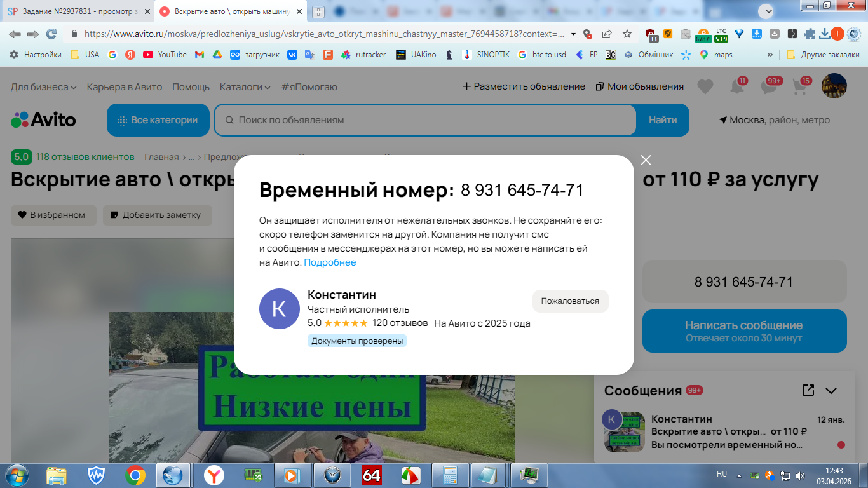This screenshot has height=488, width=868.
Task: Open the user profile avatar in header
Action: pos(834,86)
